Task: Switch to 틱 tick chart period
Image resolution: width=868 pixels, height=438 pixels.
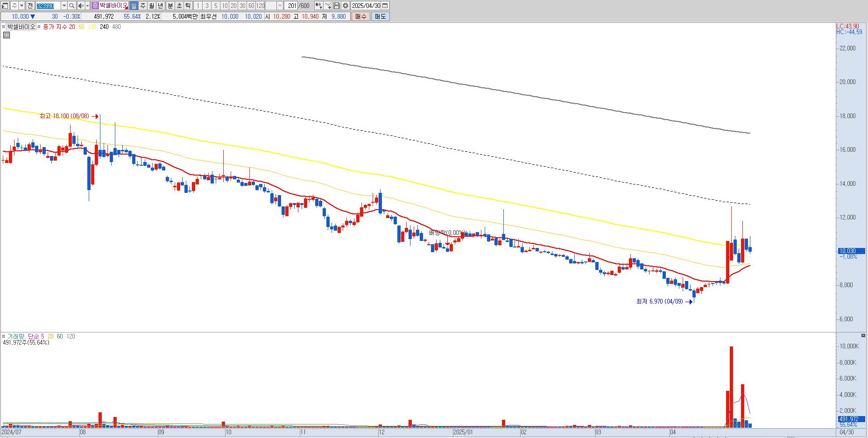Action: tap(188, 6)
